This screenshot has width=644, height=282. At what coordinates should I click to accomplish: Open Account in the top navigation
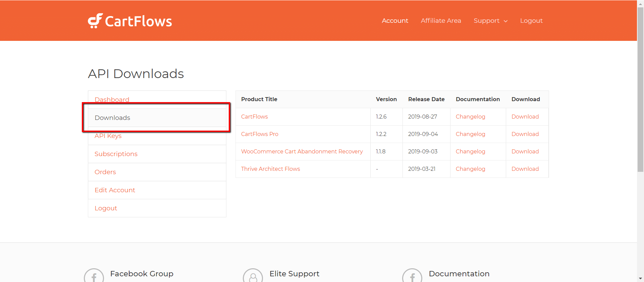pos(395,21)
